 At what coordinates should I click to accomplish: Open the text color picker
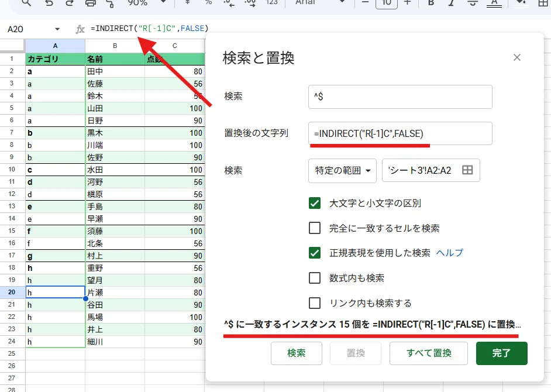494,3
